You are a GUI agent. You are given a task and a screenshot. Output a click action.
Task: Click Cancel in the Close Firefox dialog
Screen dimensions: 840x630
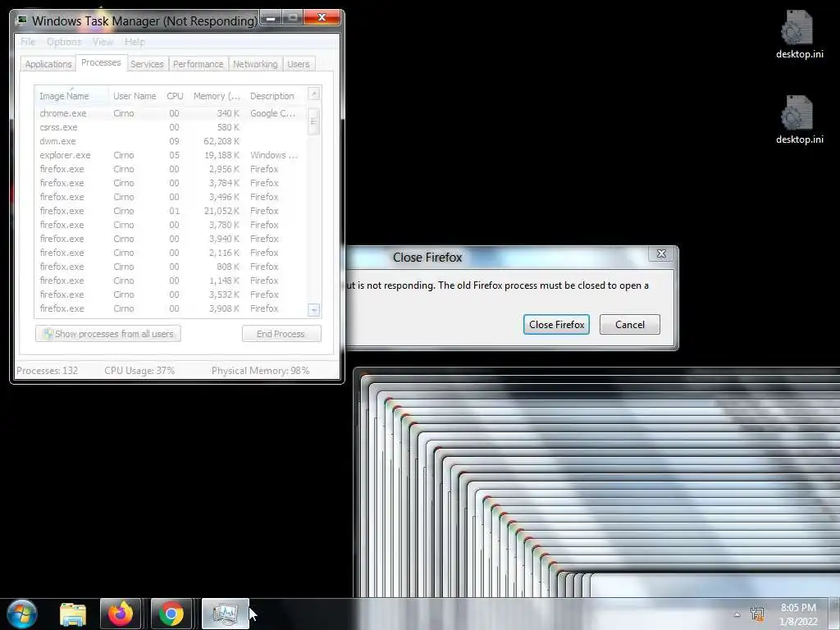point(629,325)
